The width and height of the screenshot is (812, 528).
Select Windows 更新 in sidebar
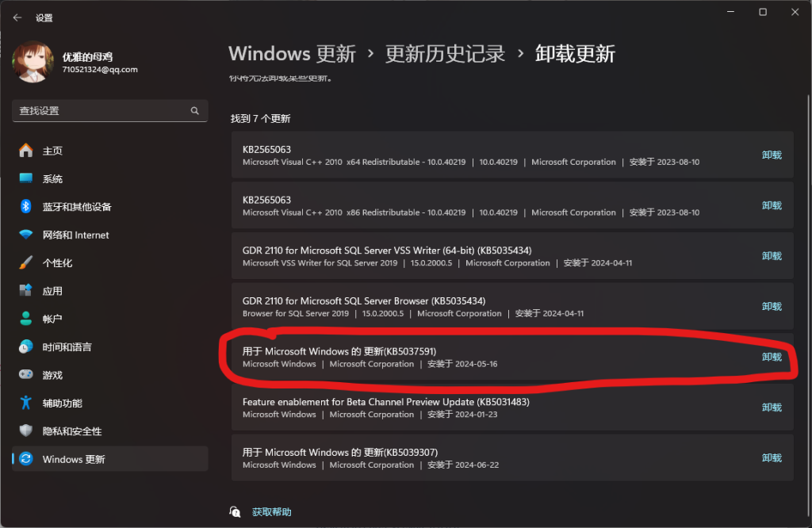(x=109, y=459)
